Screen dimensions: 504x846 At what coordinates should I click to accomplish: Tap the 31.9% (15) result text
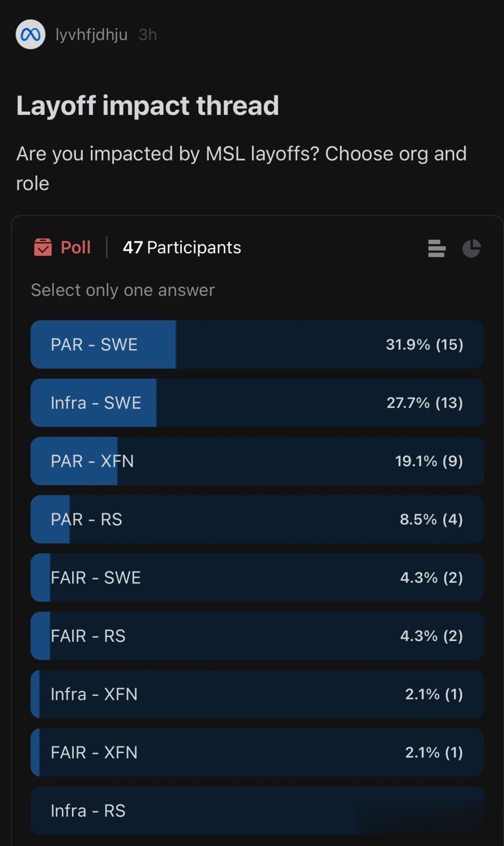(424, 345)
